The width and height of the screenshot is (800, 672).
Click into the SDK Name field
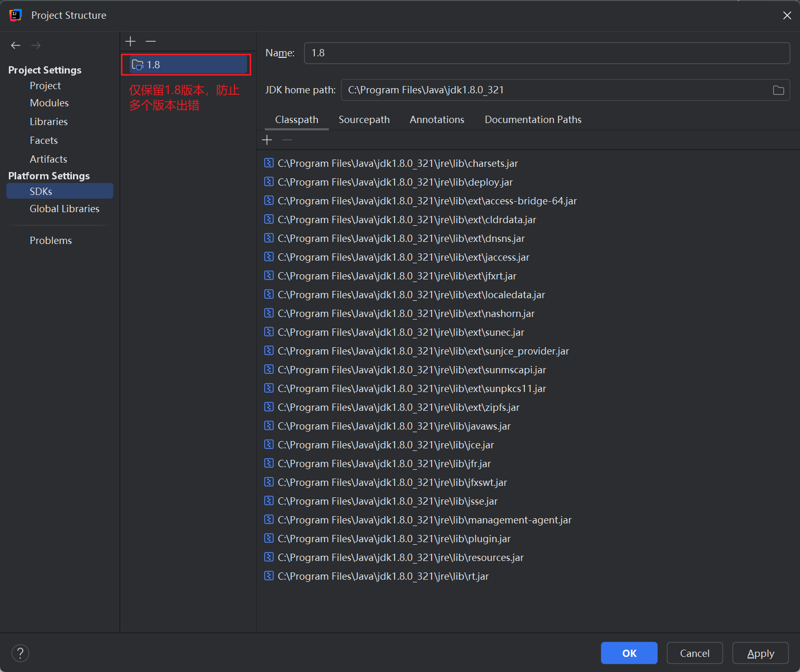[546, 53]
